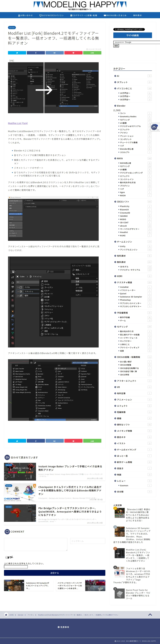The image size is (160, 644).
Task: Click the 検索 search button
Action: click(x=116, y=46)
